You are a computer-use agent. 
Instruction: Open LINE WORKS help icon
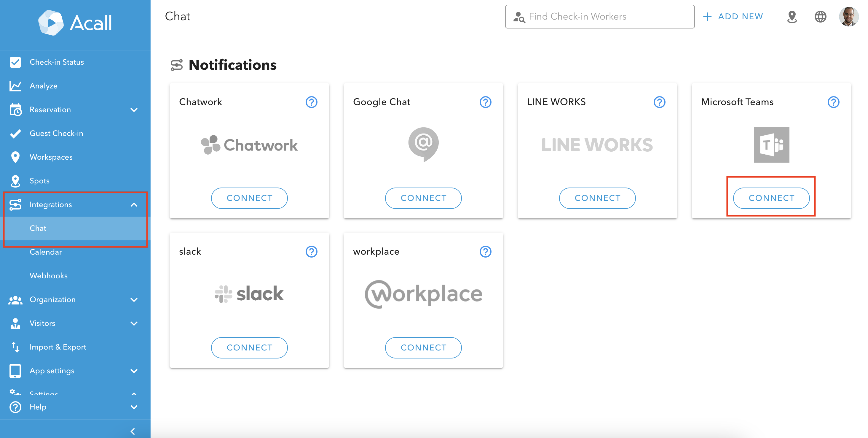[x=659, y=102]
